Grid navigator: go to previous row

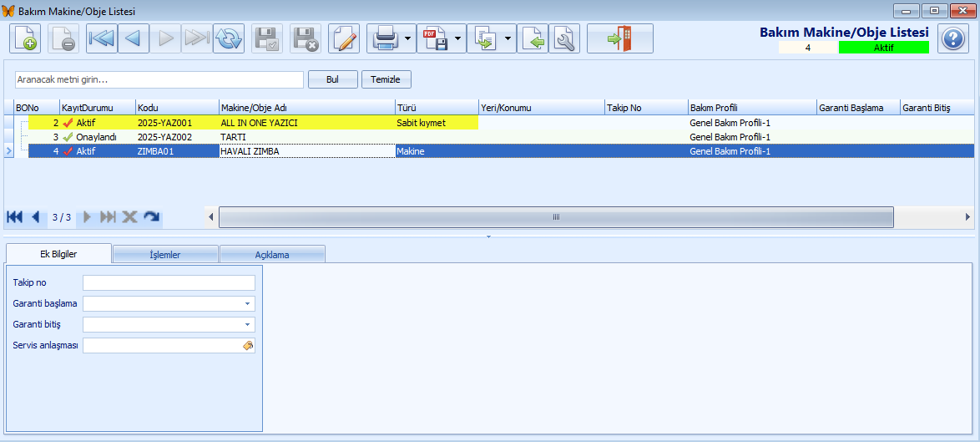35,217
